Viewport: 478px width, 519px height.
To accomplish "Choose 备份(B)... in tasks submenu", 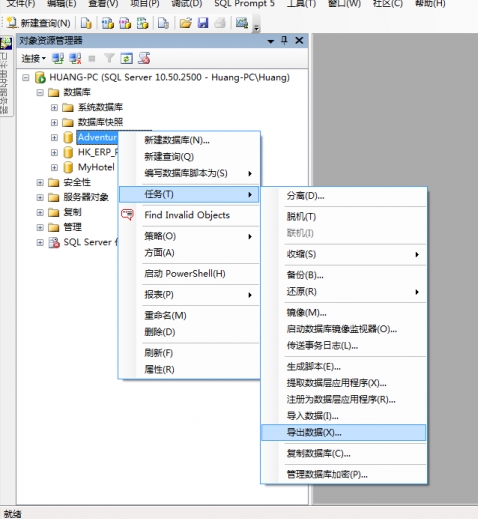I will [x=344, y=275].
